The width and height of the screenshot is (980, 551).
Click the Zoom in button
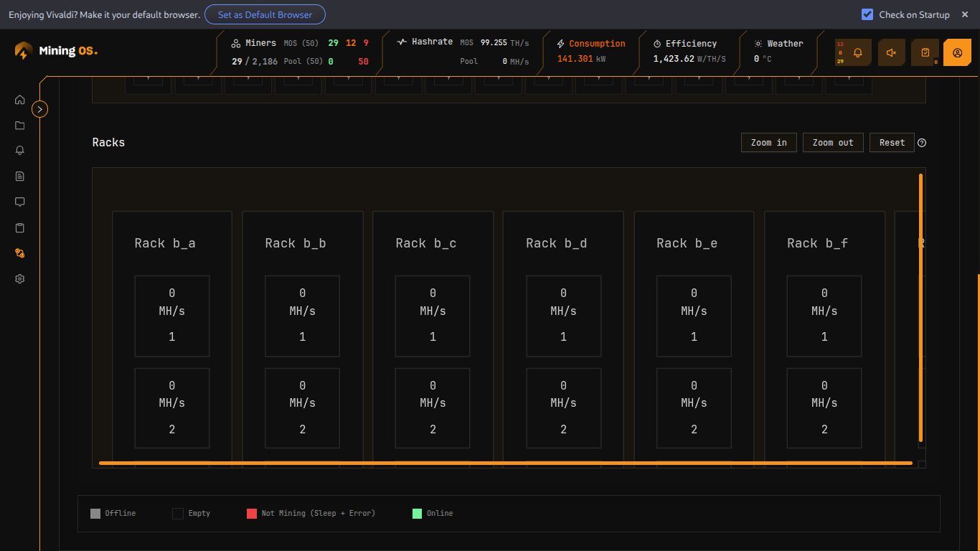point(768,143)
